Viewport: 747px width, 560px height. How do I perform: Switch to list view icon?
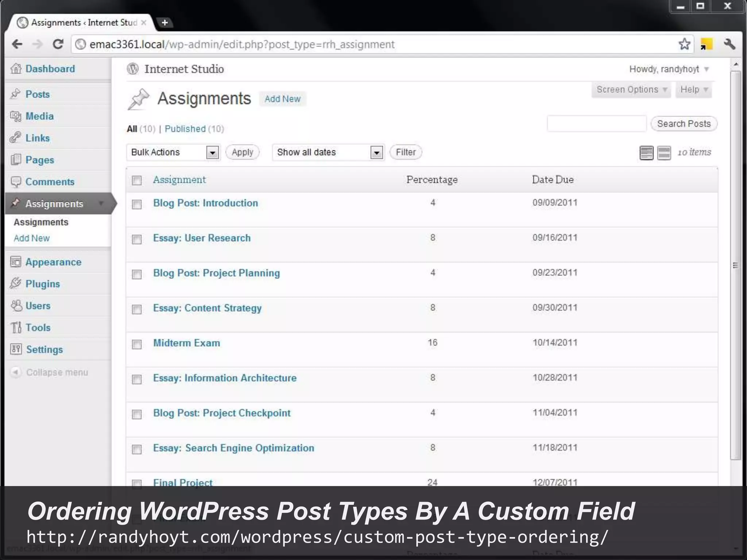click(x=646, y=153)
